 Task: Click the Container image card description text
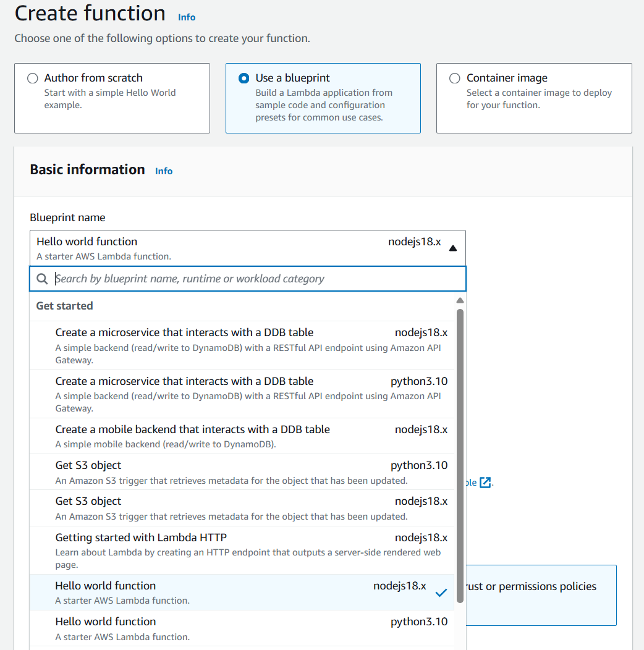pos(539,99)
